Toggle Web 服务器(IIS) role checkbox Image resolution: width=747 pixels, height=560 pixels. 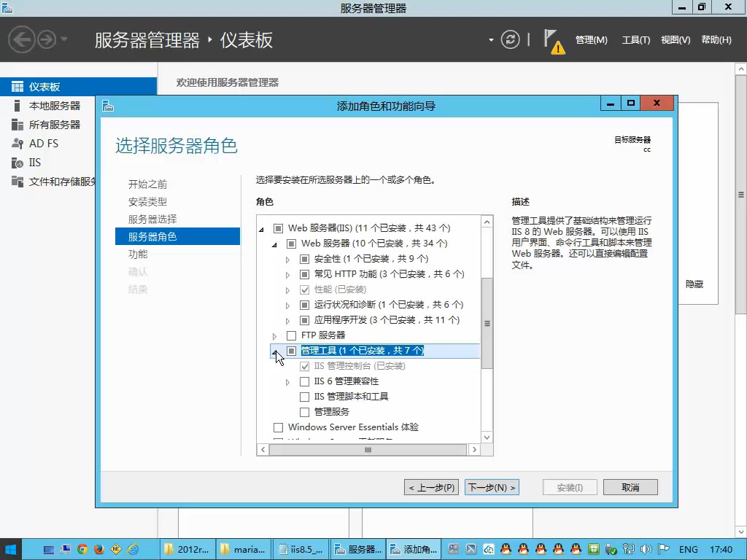pos(279,228)
